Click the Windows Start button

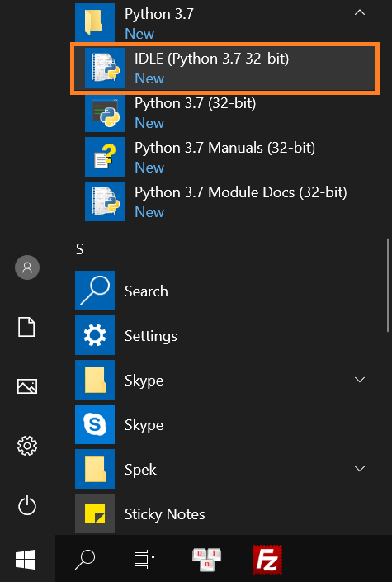pos(26,560)
